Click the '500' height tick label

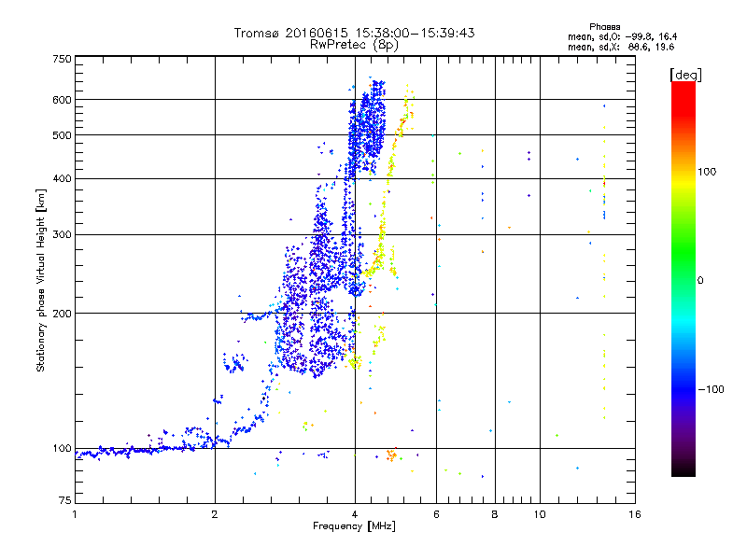tap(62, 135)
